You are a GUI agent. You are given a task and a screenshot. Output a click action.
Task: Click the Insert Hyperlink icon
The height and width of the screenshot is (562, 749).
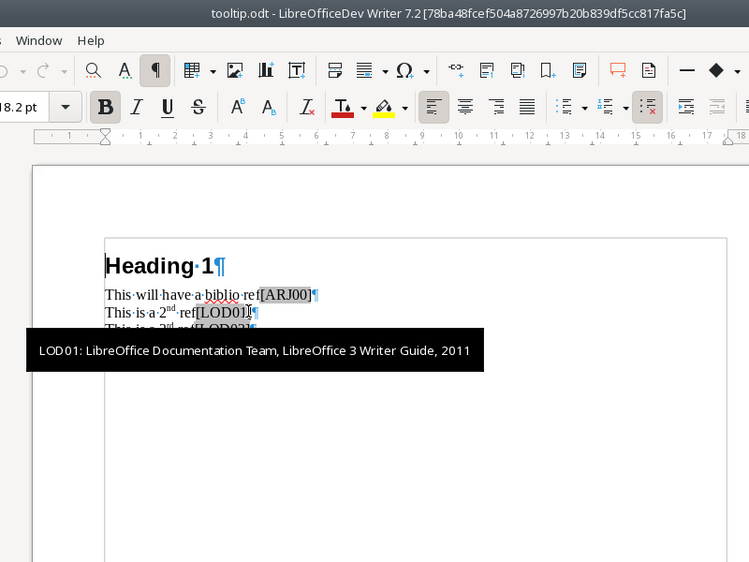click(456, 71)
